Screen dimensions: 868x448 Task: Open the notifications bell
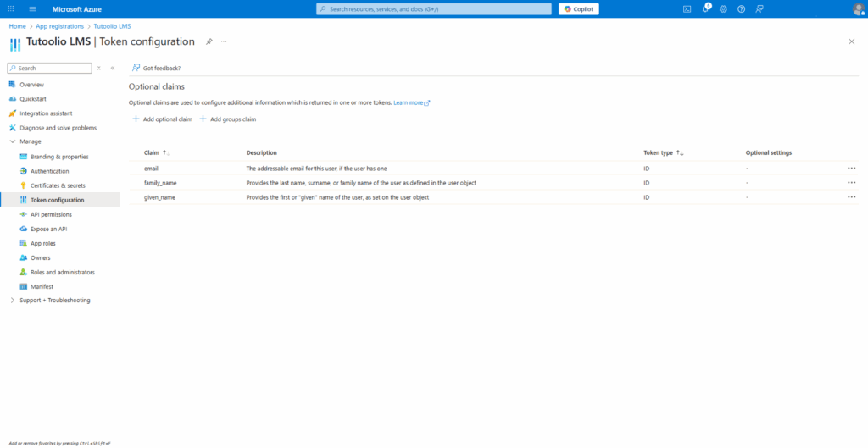705,8
